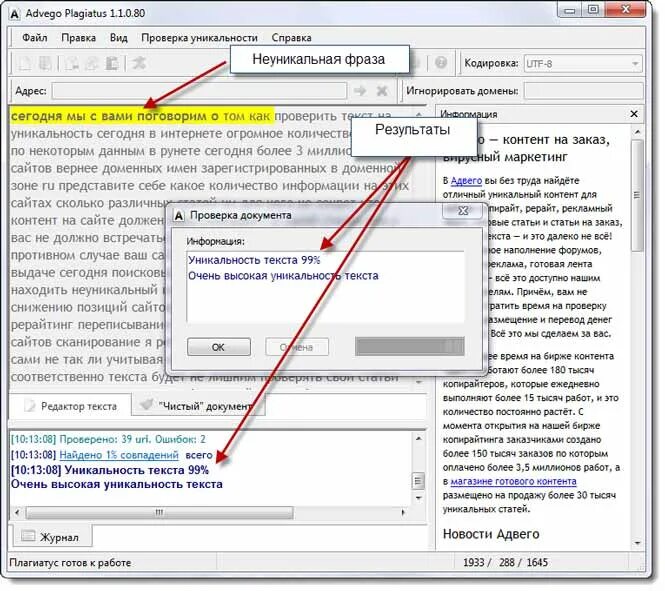
Task: Open the магазине готового контента link
Action: tap(513, 482)
